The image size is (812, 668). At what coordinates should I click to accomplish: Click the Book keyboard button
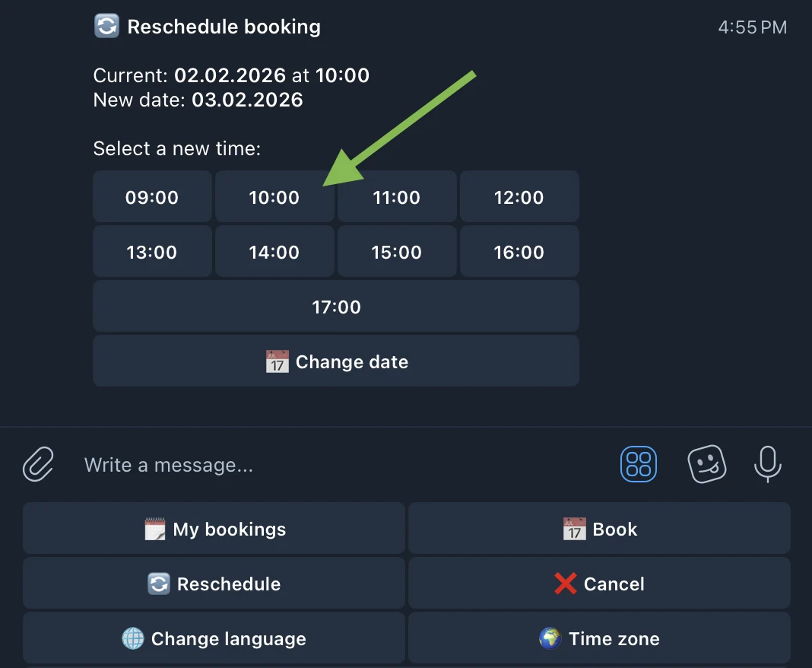tap(599, 529)
